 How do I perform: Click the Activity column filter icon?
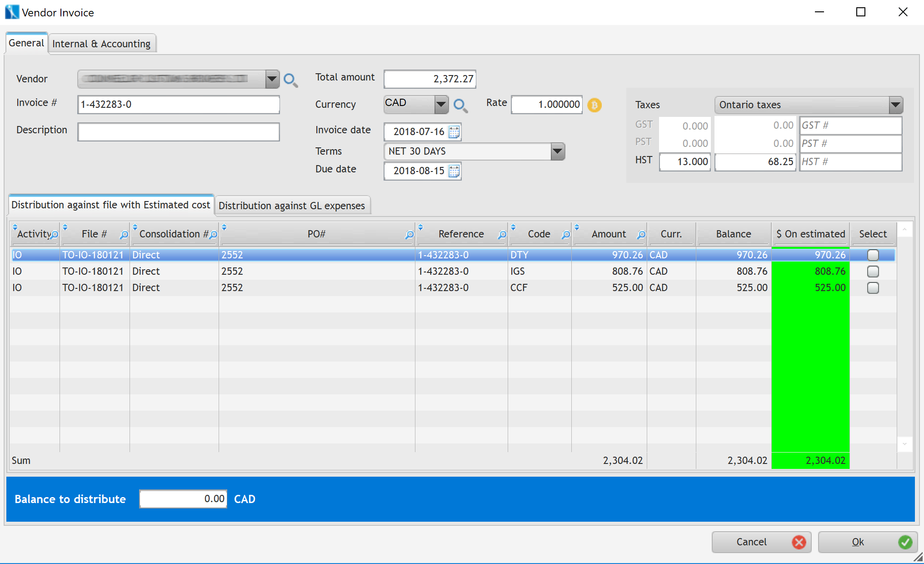[x=55, y=235]
